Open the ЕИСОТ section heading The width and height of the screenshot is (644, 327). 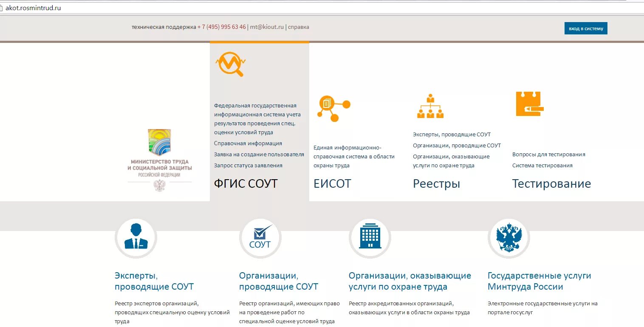coord(332,183)
